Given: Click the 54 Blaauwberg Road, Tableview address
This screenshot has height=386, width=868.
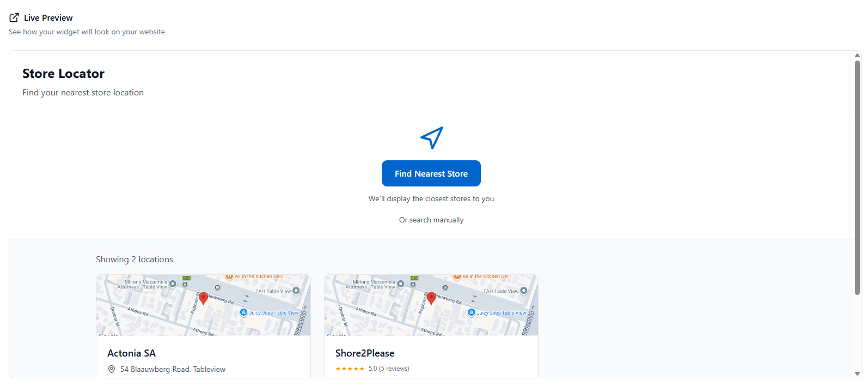Looking at the screenshot, I should tap(173, 369).
